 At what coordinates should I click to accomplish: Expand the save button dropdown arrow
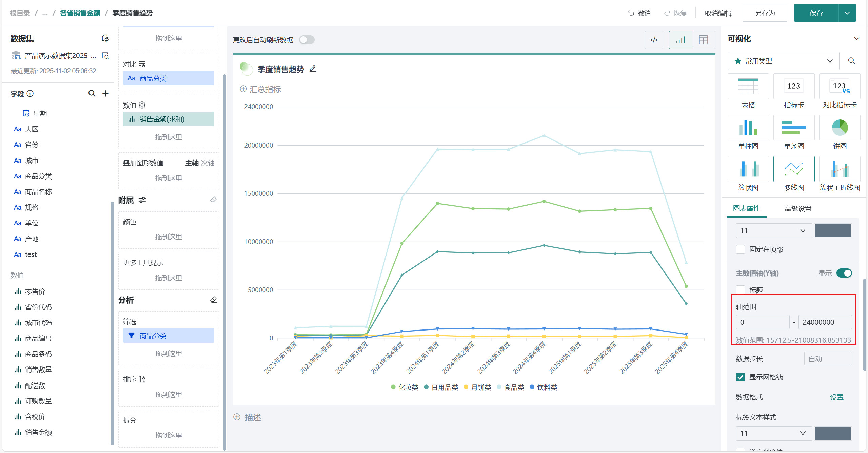[847, 13]
